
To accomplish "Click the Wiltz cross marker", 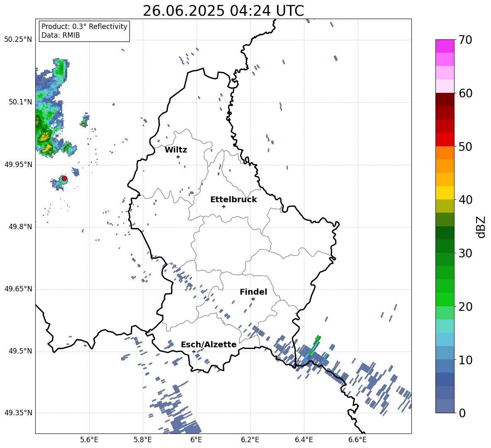I will tap(178, 157).
